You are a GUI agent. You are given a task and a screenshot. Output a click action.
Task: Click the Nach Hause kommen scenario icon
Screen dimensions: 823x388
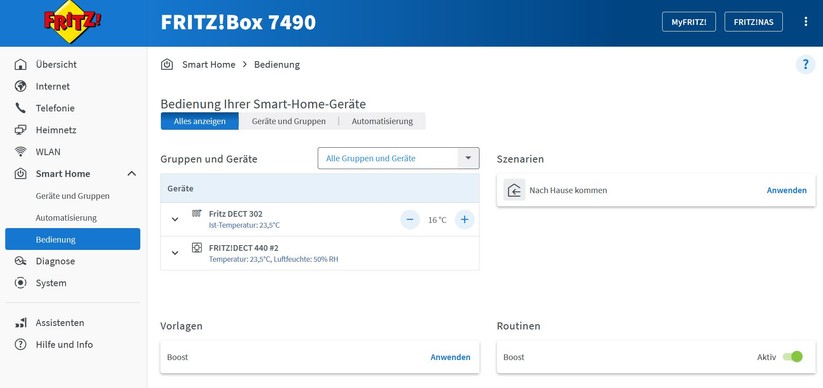514,190
